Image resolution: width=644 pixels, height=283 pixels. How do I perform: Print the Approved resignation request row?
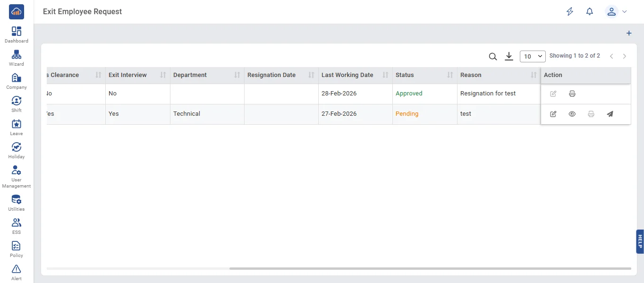coord(572,94)
